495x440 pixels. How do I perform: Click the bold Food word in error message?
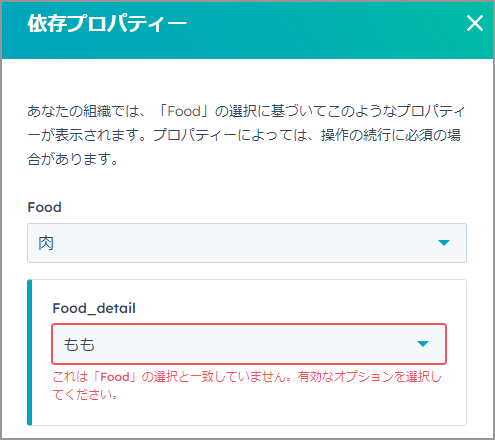[x=115, y=377]
